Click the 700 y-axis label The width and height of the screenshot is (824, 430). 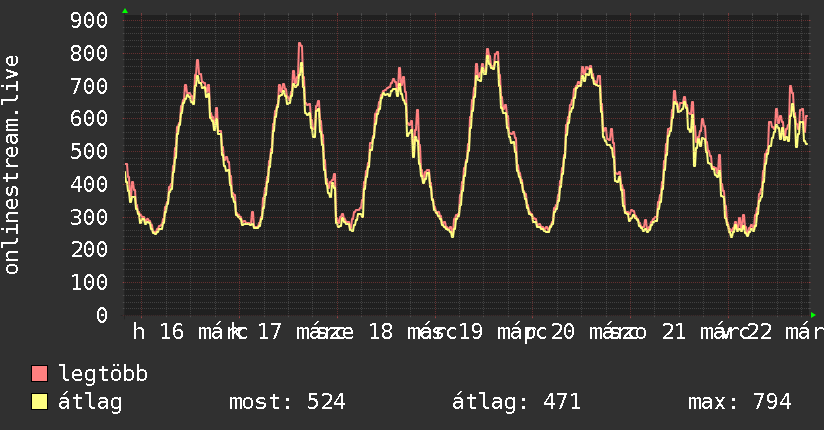pyautogui.click(x=89, y=86)
